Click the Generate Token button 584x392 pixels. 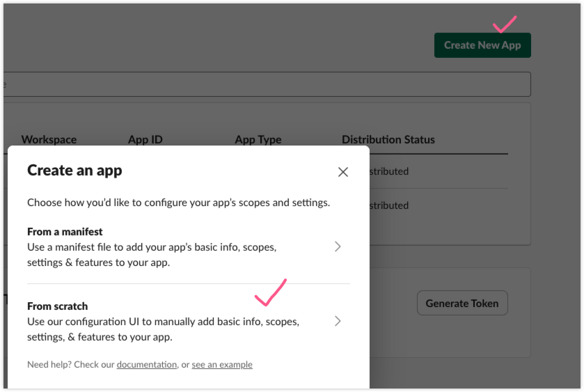point(462,304)
